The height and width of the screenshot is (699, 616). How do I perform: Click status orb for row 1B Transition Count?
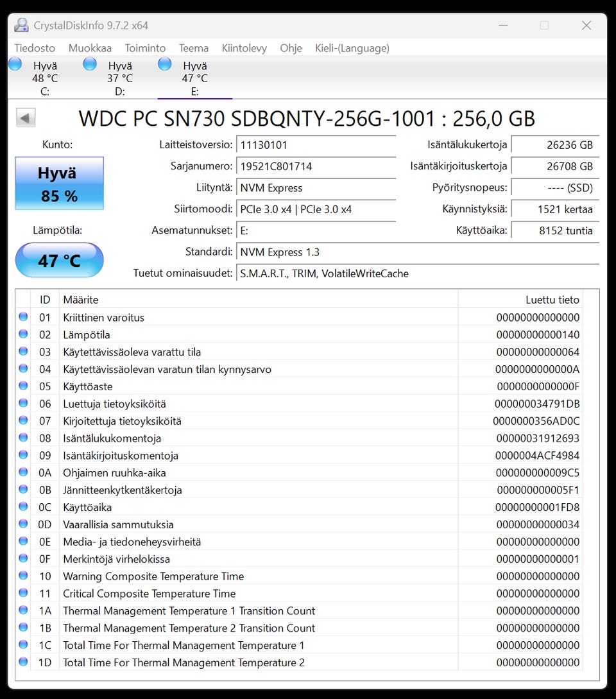point(23,627)
